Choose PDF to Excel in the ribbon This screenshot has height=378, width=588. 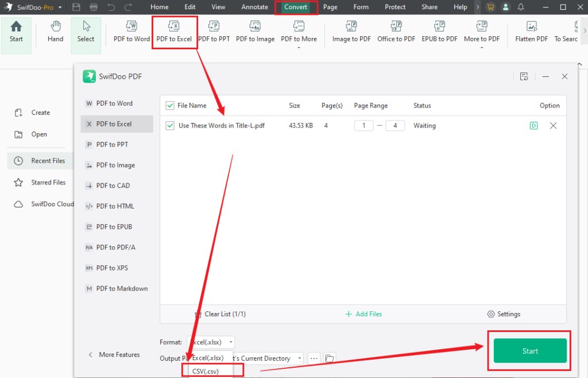tap(174, 32)
